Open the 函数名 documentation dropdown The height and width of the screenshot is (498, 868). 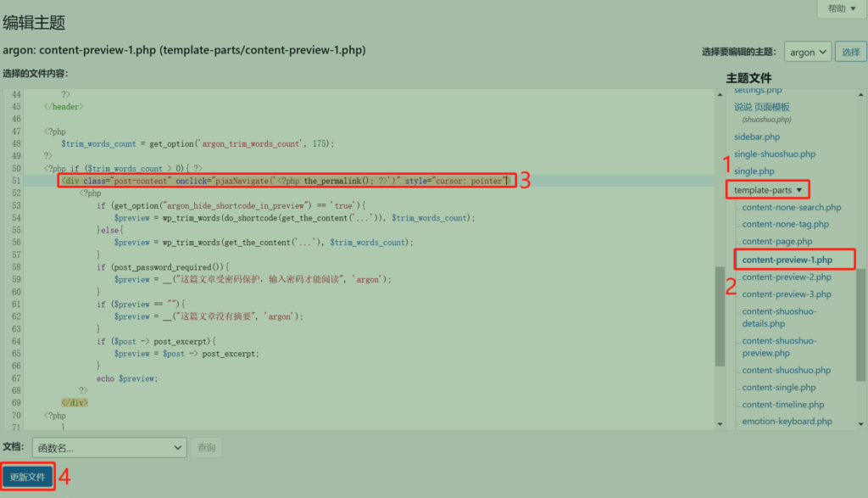pyautogui.click(x=109, y=447)
